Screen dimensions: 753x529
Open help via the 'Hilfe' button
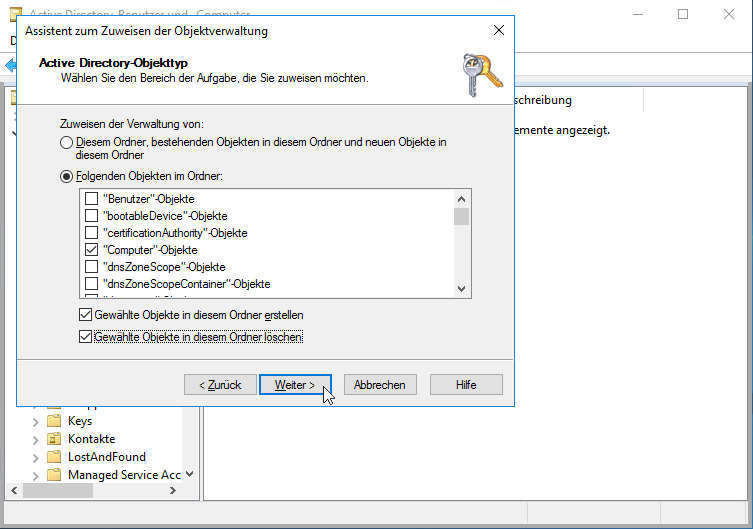pyautogui.click(x=466, y=385)
